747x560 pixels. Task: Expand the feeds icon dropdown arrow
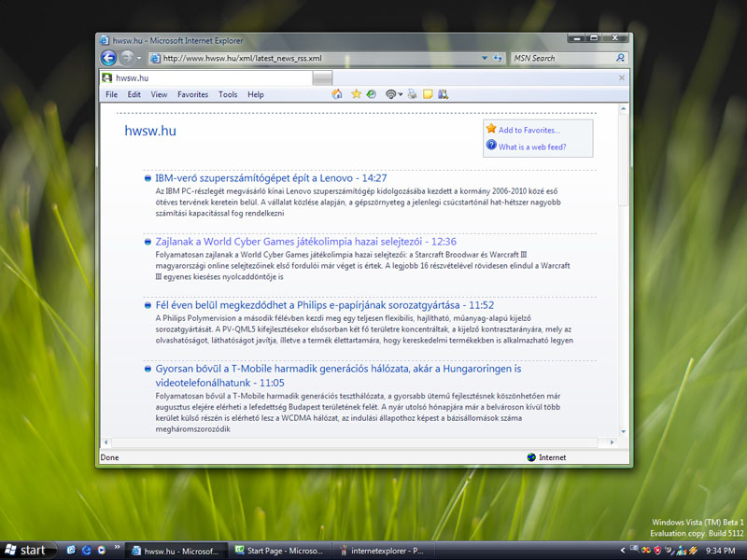pos(401,94)
